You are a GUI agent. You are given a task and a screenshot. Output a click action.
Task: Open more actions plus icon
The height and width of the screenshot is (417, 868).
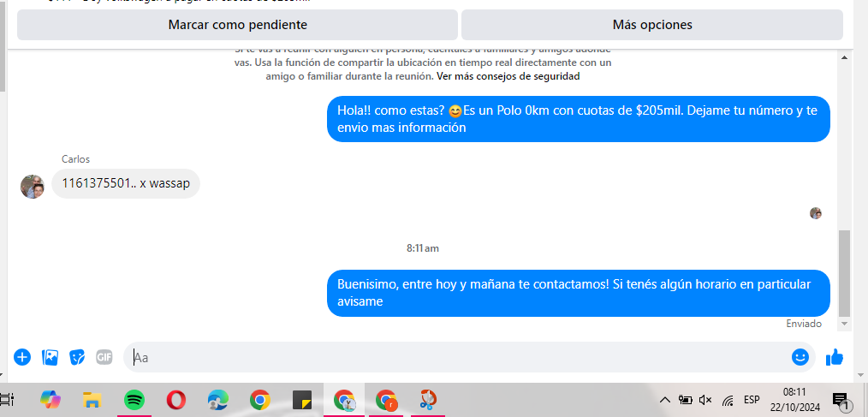pos(22,357)
